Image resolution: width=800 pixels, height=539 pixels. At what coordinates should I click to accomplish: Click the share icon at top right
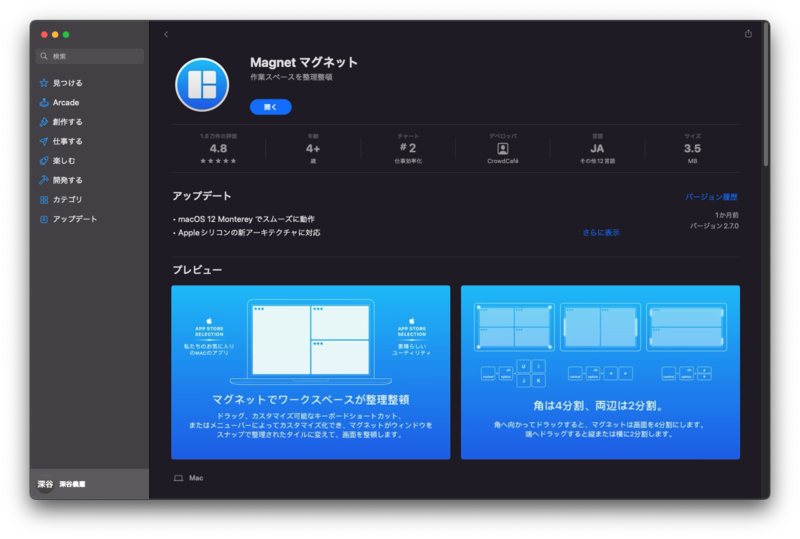pos(748,34)
